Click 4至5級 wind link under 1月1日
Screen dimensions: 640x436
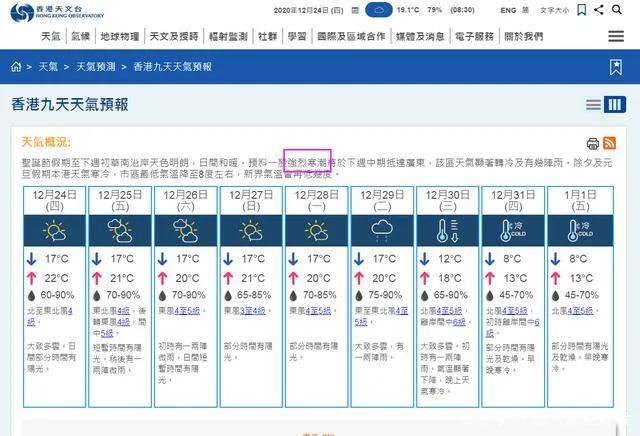pyautogui.click(x=580, y=311)
